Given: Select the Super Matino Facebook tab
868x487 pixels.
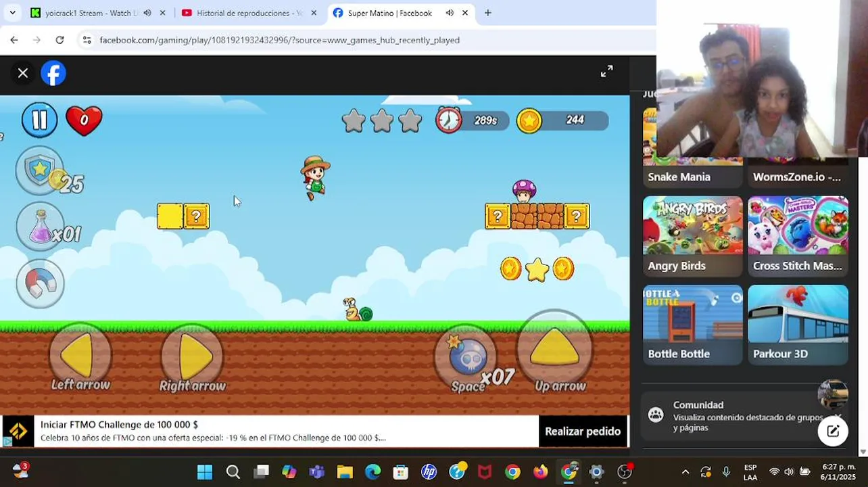Looking at the screenshot, I should click(x=389, y=13).
